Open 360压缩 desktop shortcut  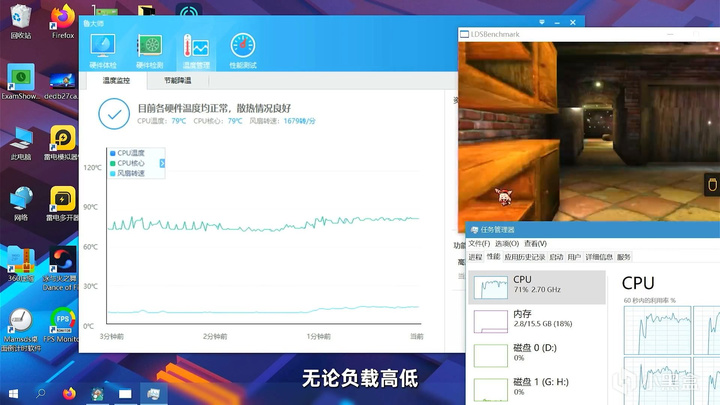[21, 264]
